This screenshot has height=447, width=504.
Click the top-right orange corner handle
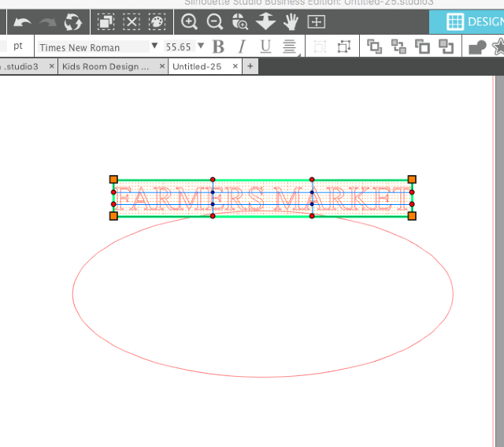pos(412,179)
